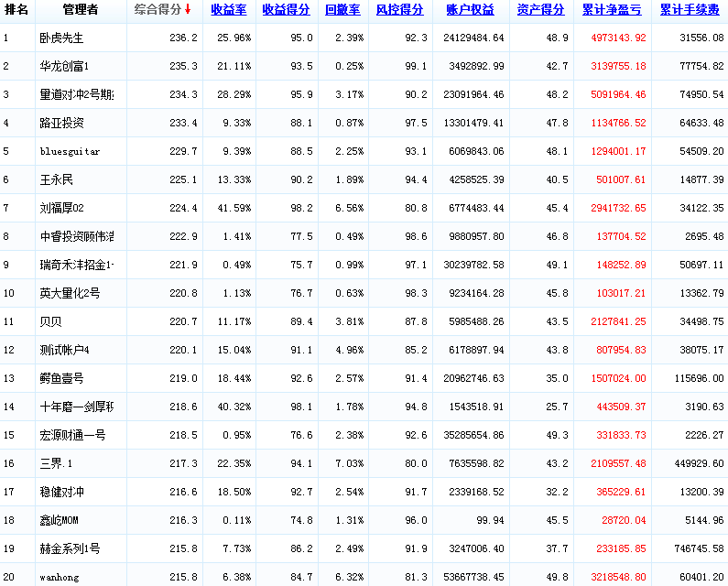Click account equity 53667738.45
Screen dimensions: 728x586
point(473,576)
